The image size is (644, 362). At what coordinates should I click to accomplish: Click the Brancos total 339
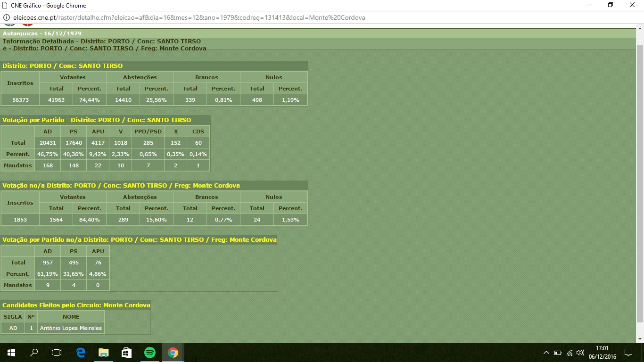coord(190,100)
